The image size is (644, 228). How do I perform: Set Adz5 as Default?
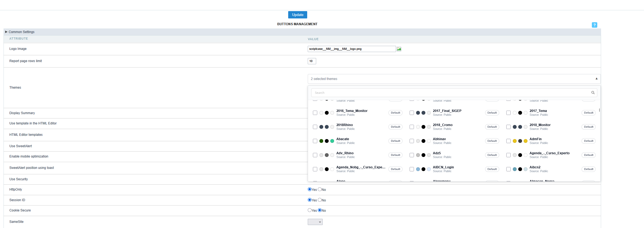point(492,155)
